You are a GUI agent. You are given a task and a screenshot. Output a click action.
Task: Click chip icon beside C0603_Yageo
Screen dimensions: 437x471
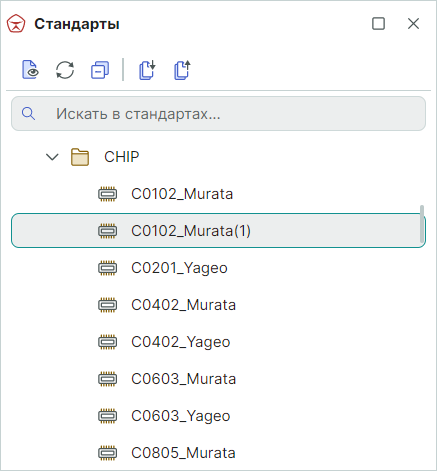click(107, 416)
